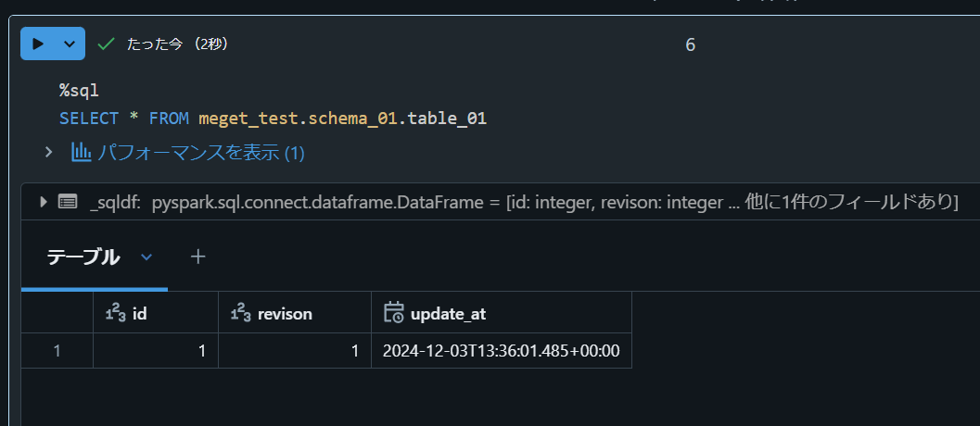Select the テーブル tab

tap(83, 257)
